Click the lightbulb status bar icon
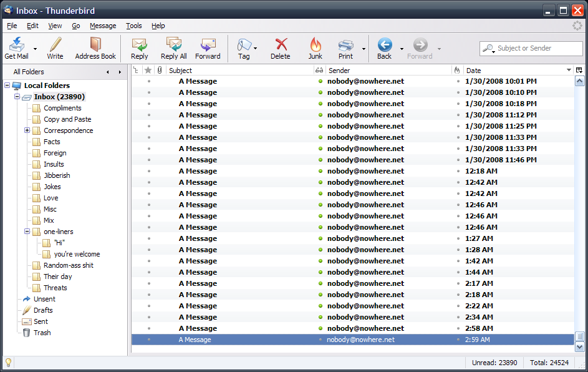 tap(8, 363)
